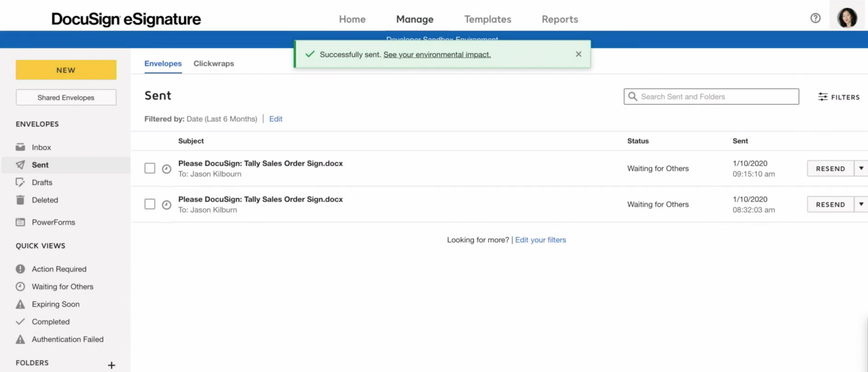Click the Drafts pencil icon

pyautogui.click(x=20, y=182)
